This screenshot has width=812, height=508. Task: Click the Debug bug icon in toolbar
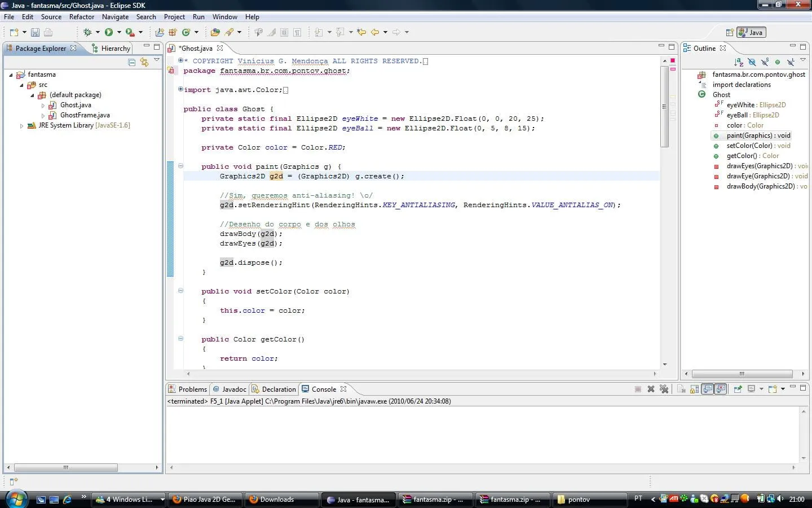point(87,32)
